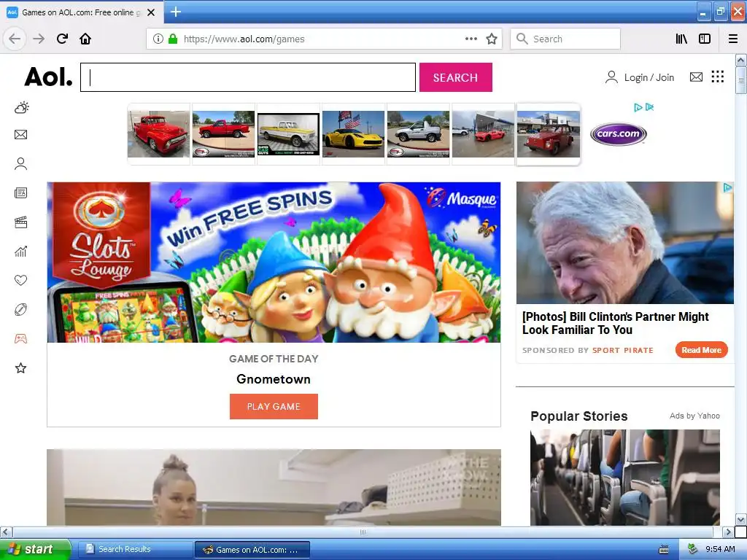Open the Windows start button
This screenshot has width=747, height=560.
[x=35, y=549]
